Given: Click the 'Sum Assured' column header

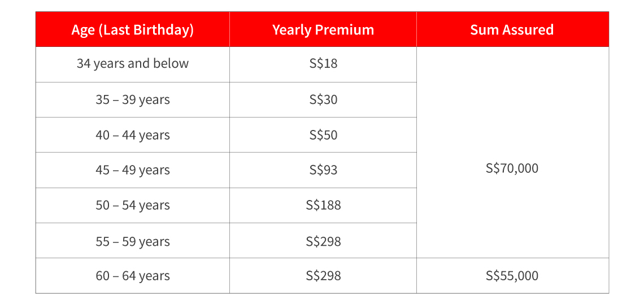Looking at the screenshot, I should point(512,30).
